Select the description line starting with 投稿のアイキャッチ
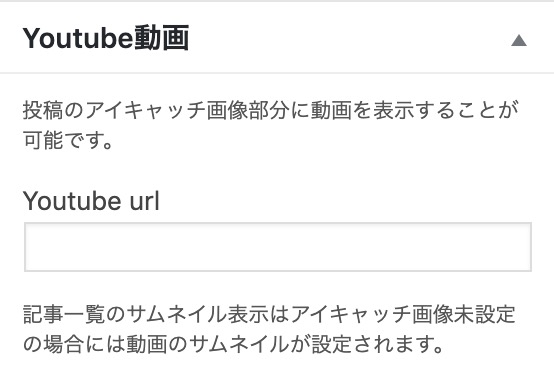Screen dimensions: 554x382 point(271,110)
